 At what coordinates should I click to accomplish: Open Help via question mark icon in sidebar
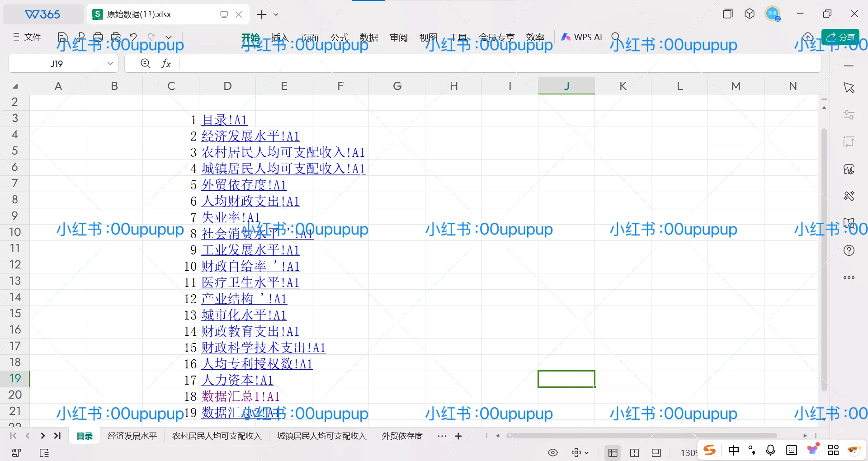click(849, 250)
